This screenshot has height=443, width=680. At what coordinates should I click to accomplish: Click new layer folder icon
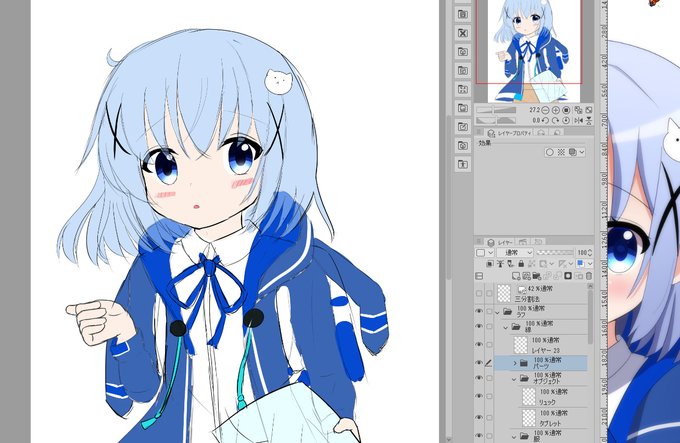point(536,276)
